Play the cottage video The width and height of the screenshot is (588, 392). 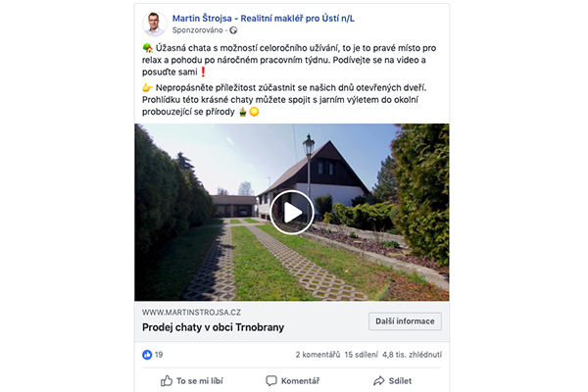tap(292, 213)
